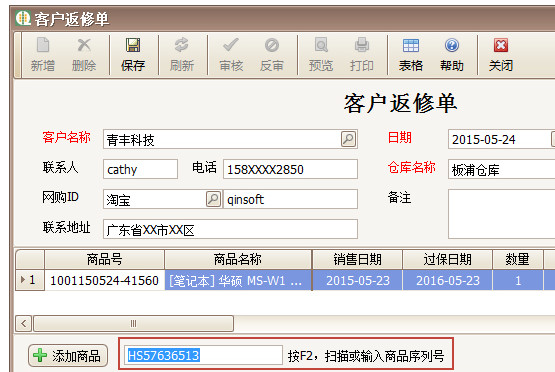
Task: Click the 商品名称 column header
Action: pos(238,259)
